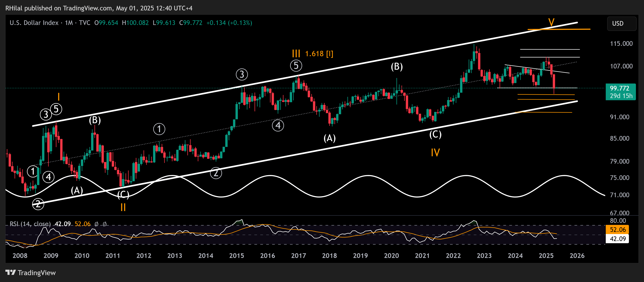Image resolution: width=644 pixels, height=282 pixels.
Task: Click the published by RHilal header text
Action: (99, 8)
